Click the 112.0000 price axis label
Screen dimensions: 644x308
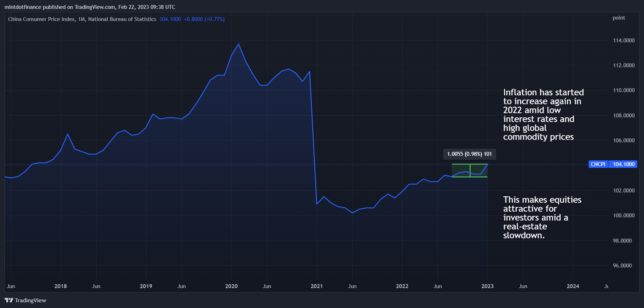624,65
